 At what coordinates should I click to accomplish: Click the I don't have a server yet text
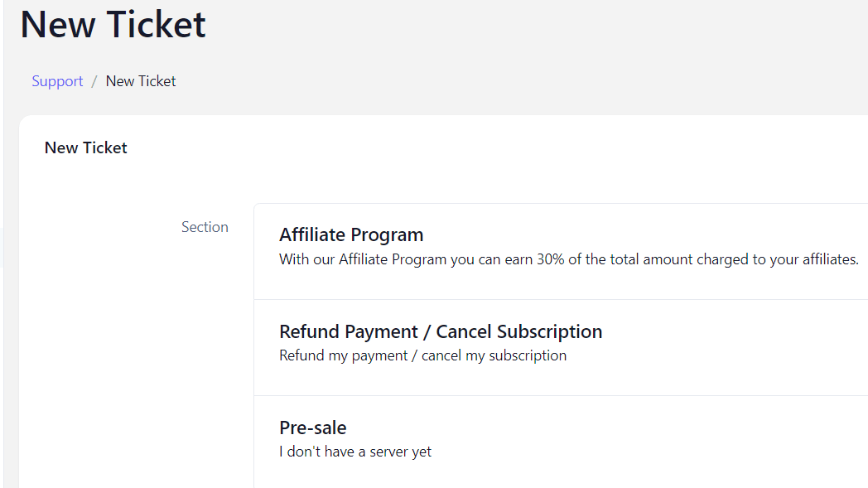[x=355, y=452]
